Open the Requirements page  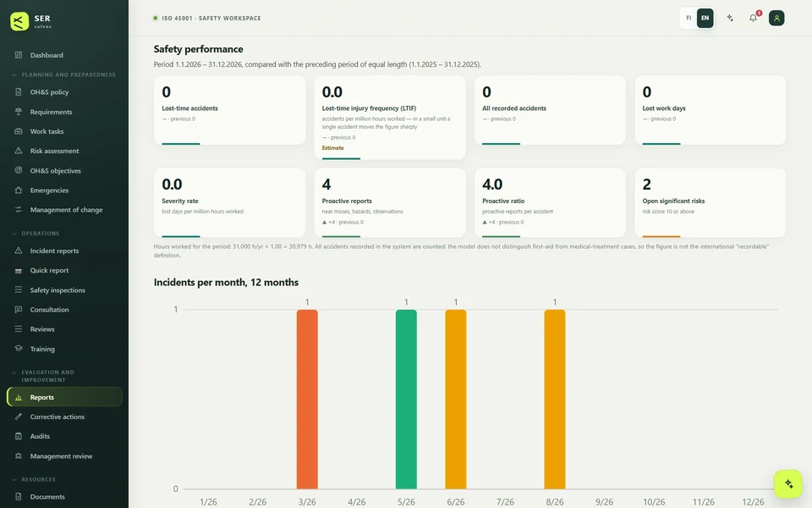tap(64, 112)
